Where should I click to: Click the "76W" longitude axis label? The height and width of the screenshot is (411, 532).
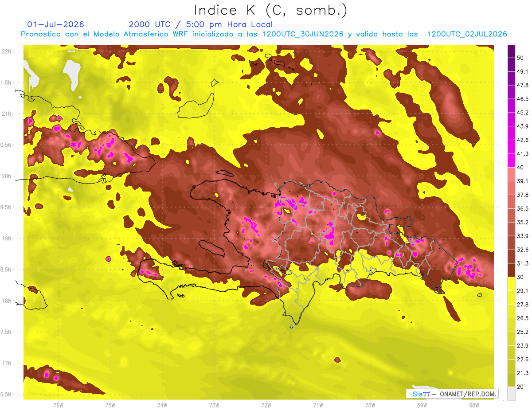(x=59, y=405)
